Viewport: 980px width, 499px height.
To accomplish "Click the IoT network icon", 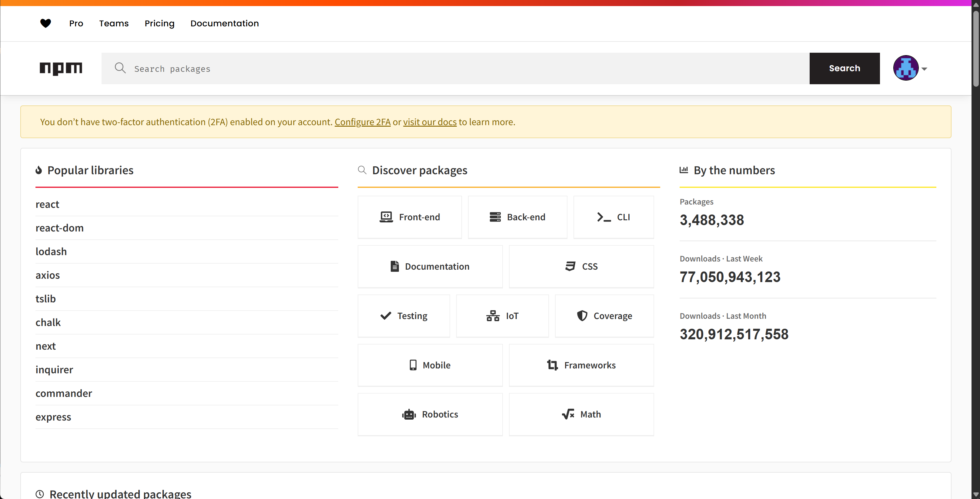I will (x=493, y=316).
